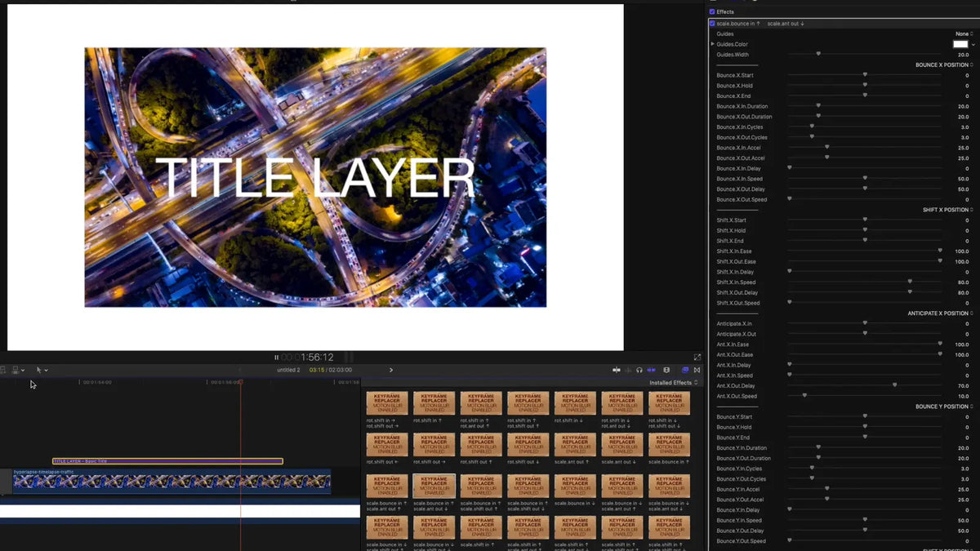Click the Shift.X.In.Ease slider handle

[940, 251]
